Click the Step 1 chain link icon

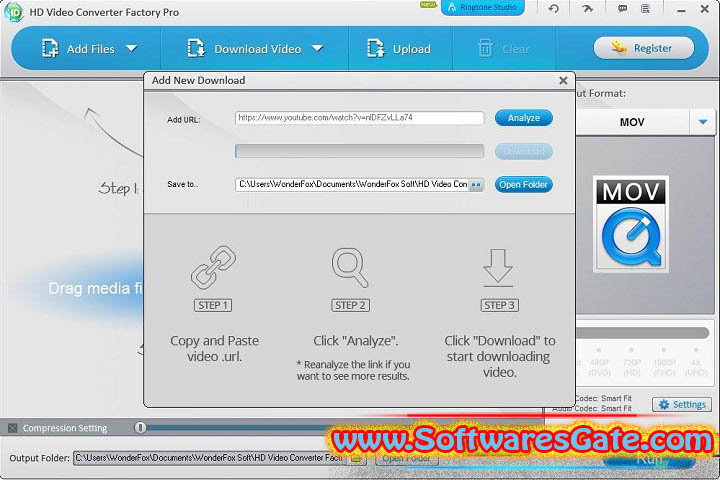click(214, 267)
